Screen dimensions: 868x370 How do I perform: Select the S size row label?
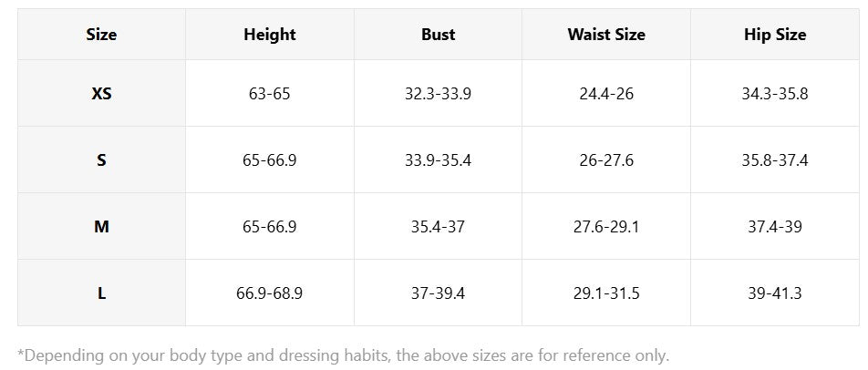(101, 159)
